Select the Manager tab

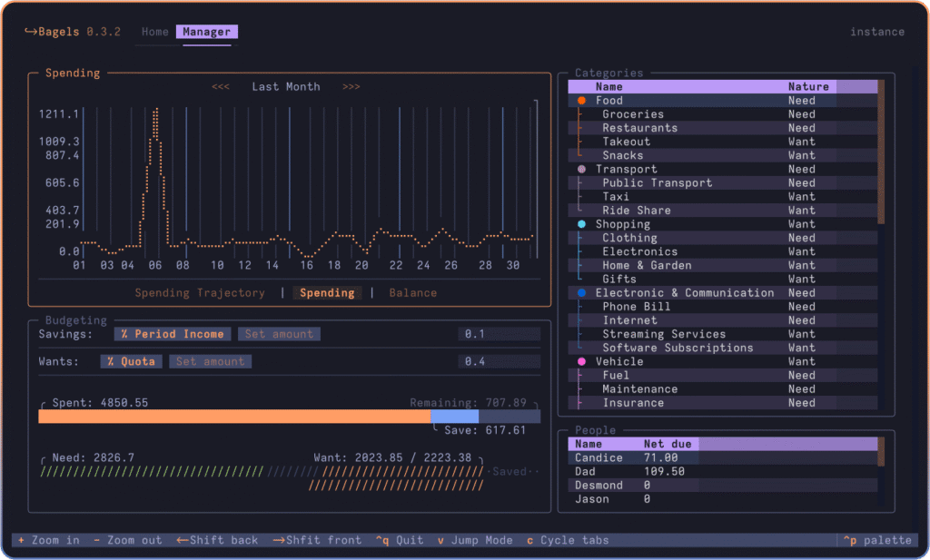coord(206,32)
